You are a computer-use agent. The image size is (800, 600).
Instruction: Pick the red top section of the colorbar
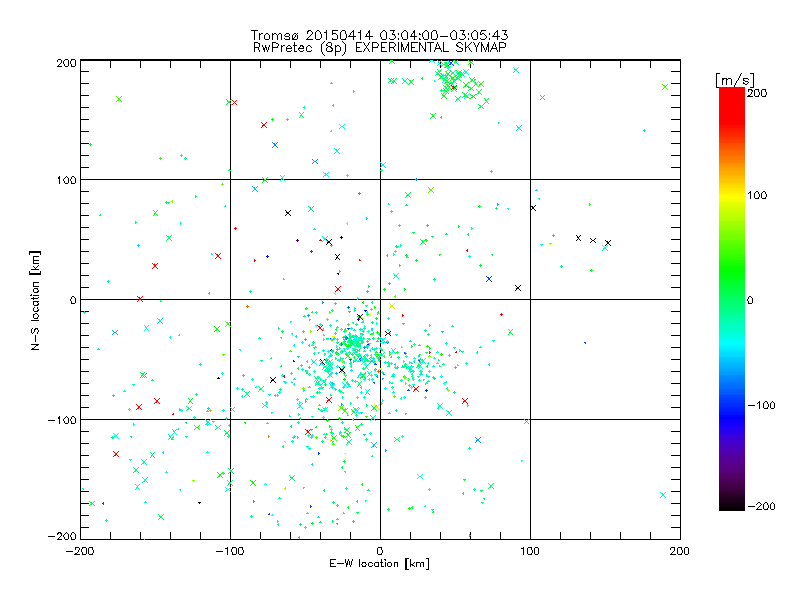732,107
